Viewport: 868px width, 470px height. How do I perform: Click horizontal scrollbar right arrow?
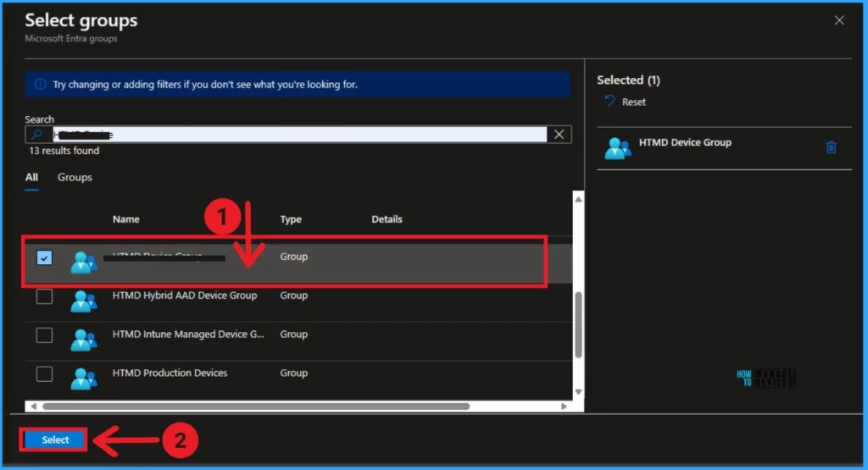pos(564,406)
